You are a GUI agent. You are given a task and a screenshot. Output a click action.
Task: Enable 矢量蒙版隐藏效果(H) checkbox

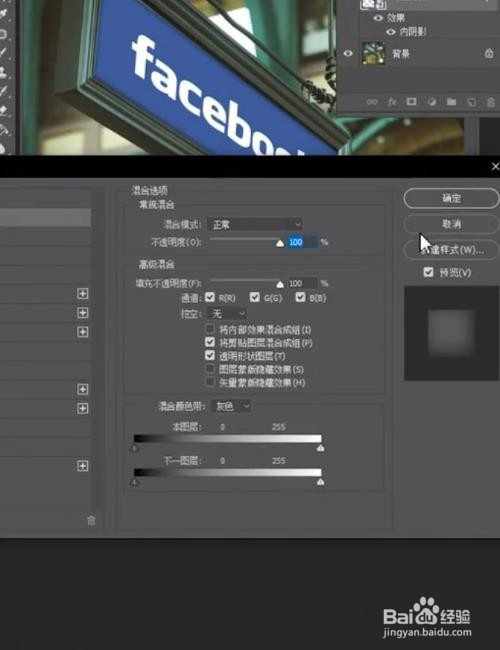coord(210,382)
